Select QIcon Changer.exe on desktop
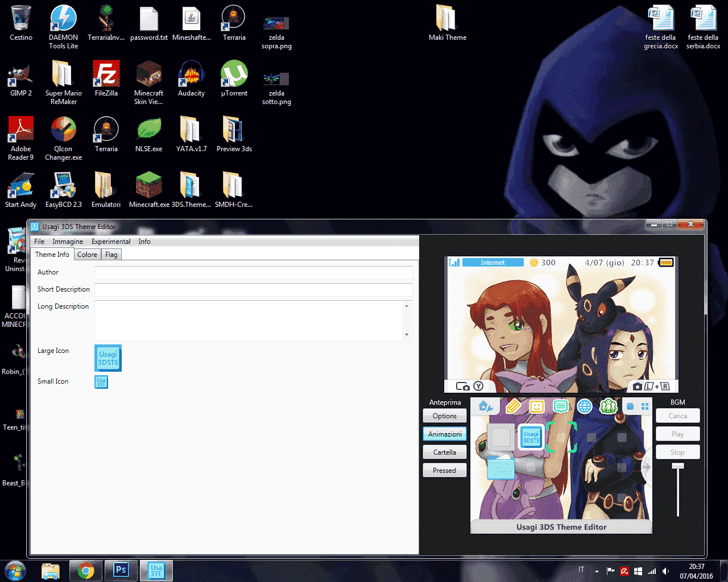728x582 pixels. click(64, 138)
